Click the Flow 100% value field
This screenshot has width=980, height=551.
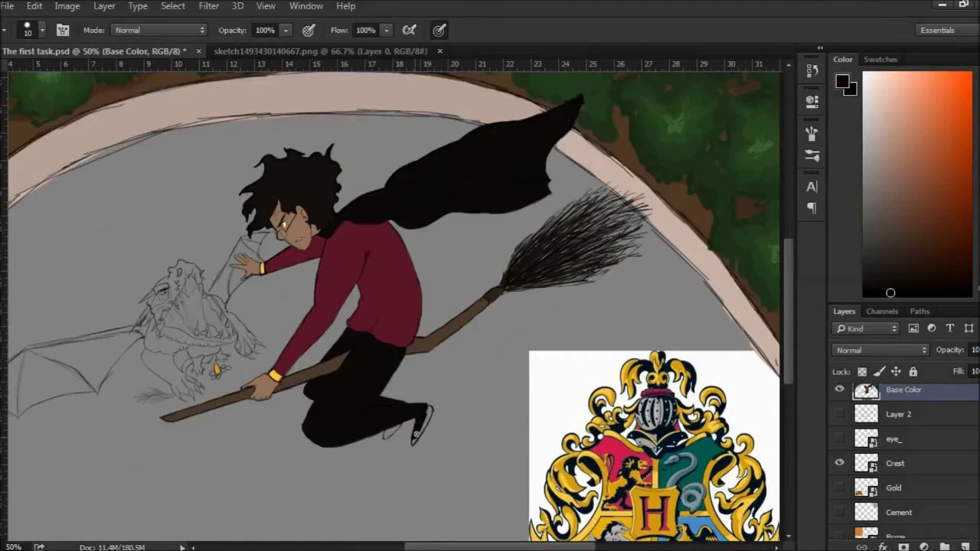click(365, 31)
